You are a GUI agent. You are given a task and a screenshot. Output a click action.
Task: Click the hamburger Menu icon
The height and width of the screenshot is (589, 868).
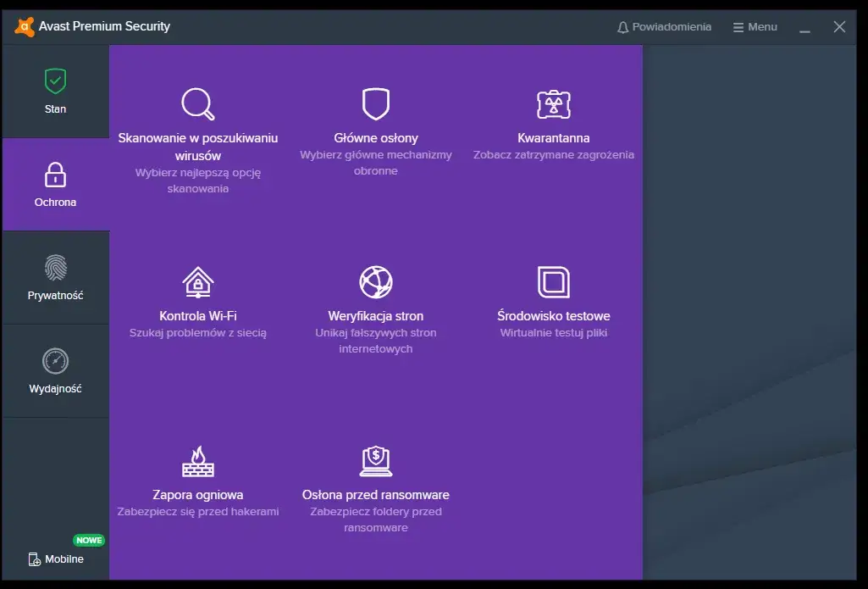pyautogui.click(x=738, y=27)
